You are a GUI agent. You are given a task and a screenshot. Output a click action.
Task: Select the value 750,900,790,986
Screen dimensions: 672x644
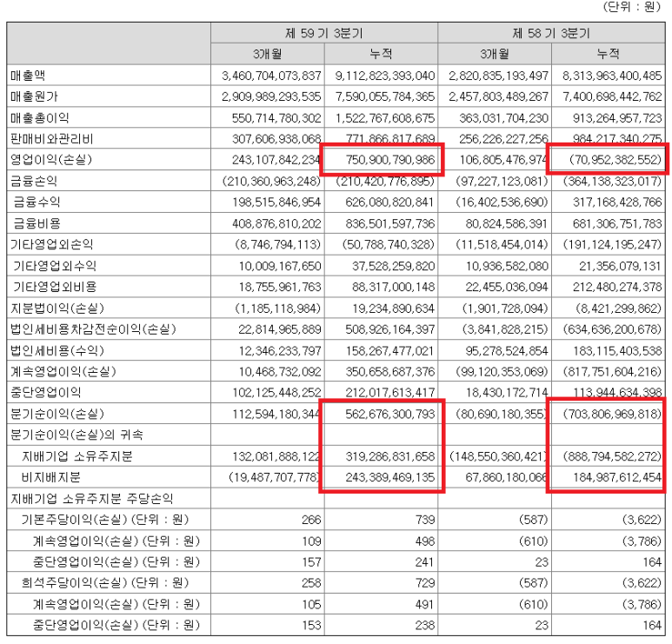[390, 160]
